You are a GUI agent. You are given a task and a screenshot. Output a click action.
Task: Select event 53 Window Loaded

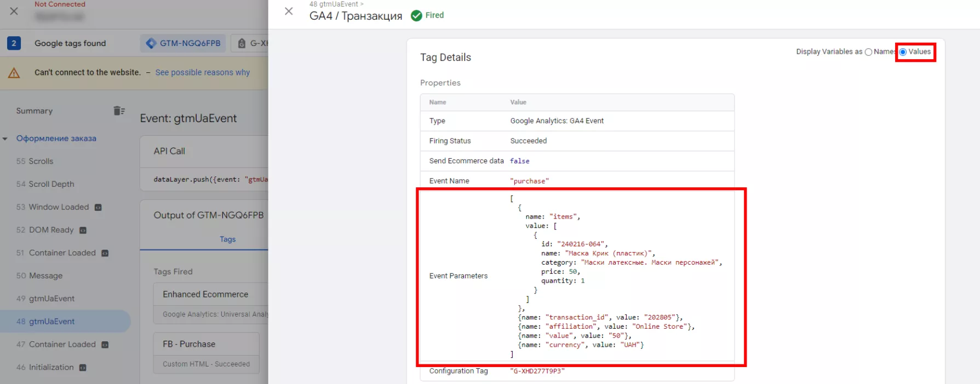click(x=53, y=207)
